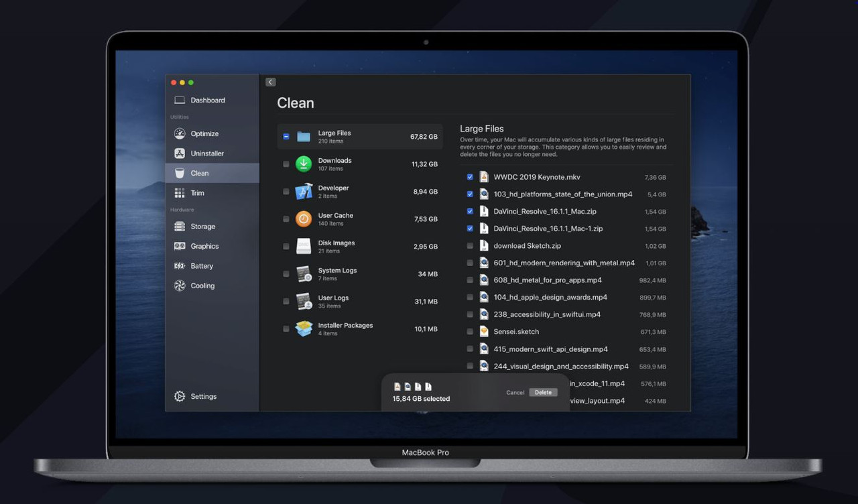Click the Installer Packages box icon

pyautogui.click(x=304, y=329)
